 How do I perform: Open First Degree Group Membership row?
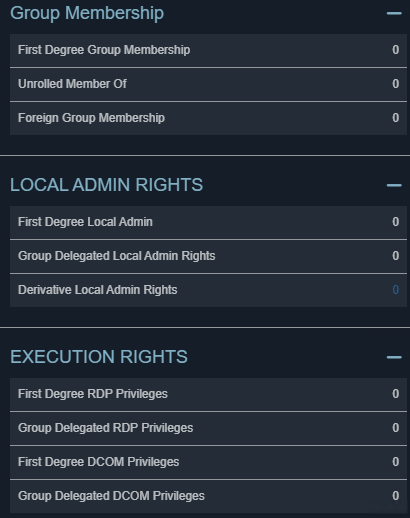click(x=208, y=50)
